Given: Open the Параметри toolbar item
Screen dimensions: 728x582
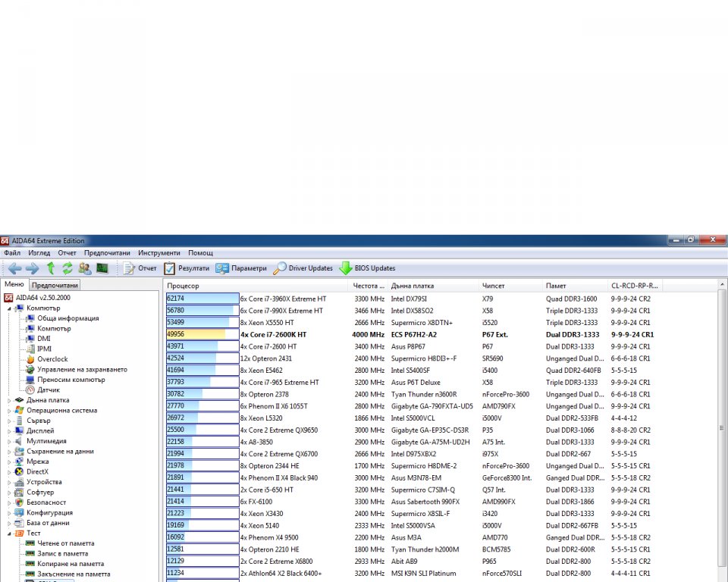Looking at the screenshot, I should tap(241, 268).
